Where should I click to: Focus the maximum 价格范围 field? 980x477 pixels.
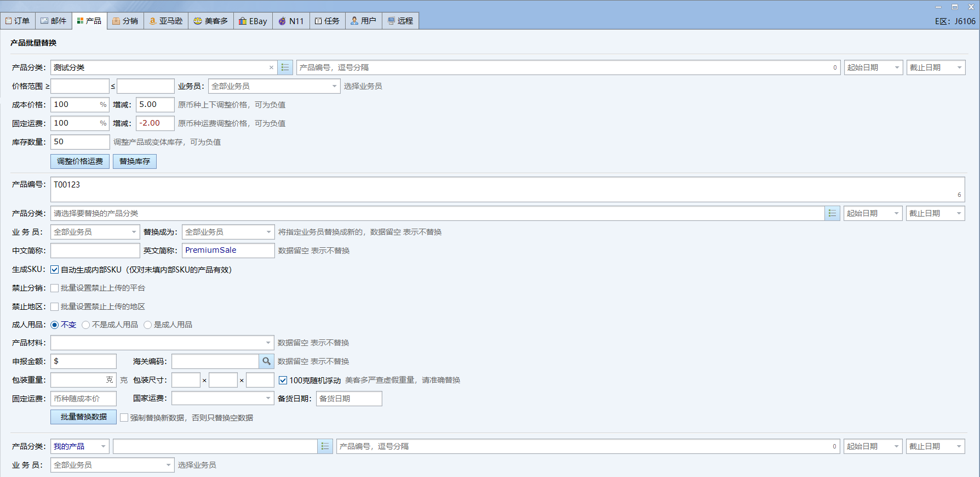point(146,86)
